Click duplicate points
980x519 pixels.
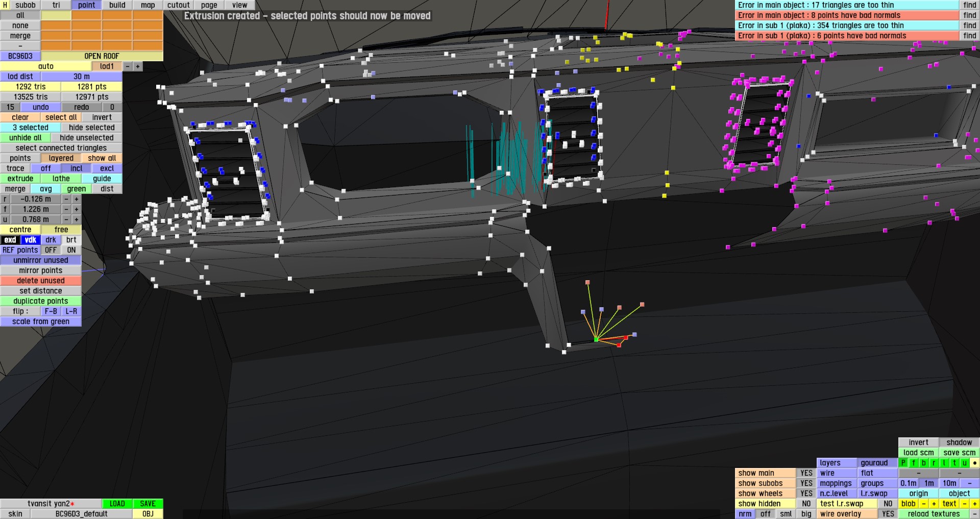(x=41, y=301)
